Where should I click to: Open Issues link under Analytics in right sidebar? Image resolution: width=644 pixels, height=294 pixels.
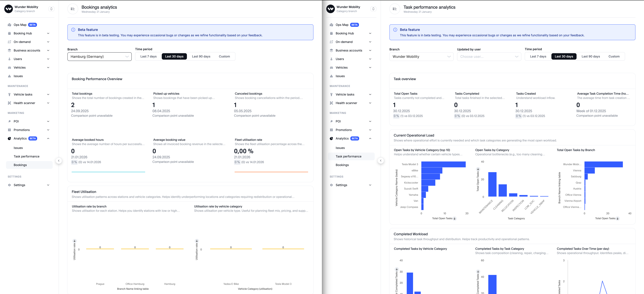pos(340,148)
